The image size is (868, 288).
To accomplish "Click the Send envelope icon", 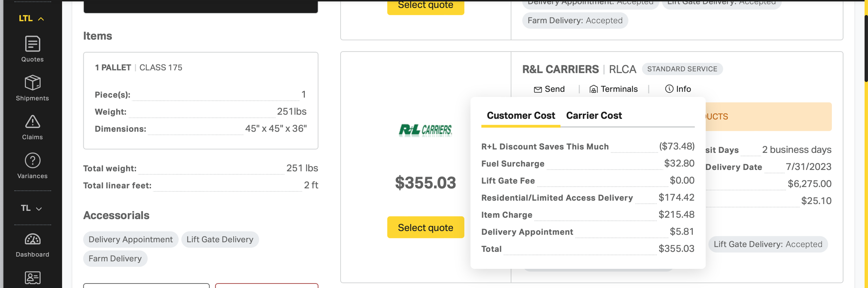I will [x=537, y=90].
